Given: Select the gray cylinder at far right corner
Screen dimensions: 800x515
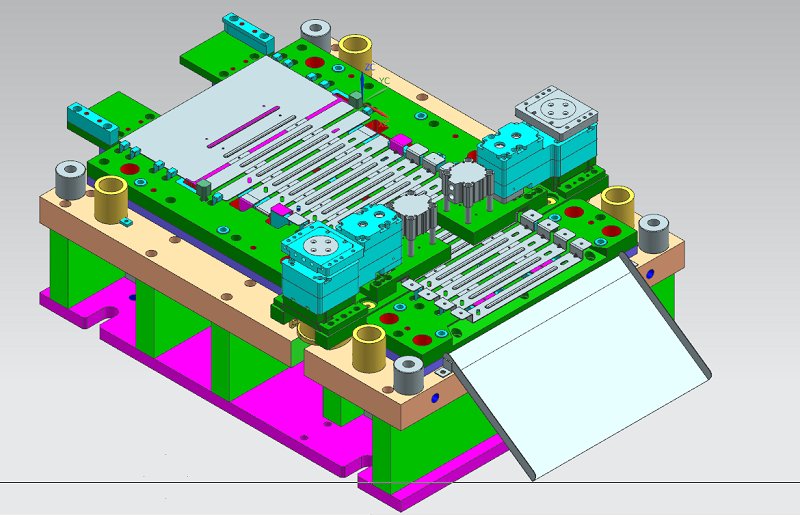Looking at the screenshot, I should [x=654, y=231].
